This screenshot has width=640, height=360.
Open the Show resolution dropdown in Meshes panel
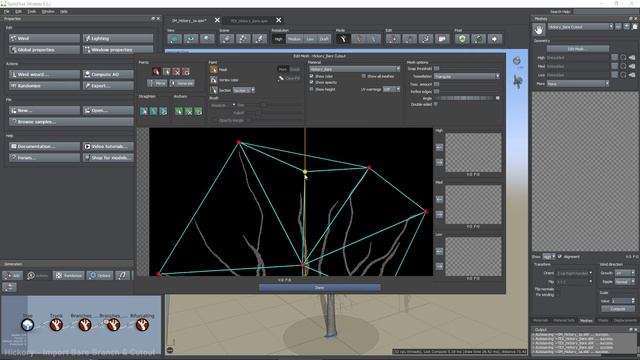[x=549, y=256]
